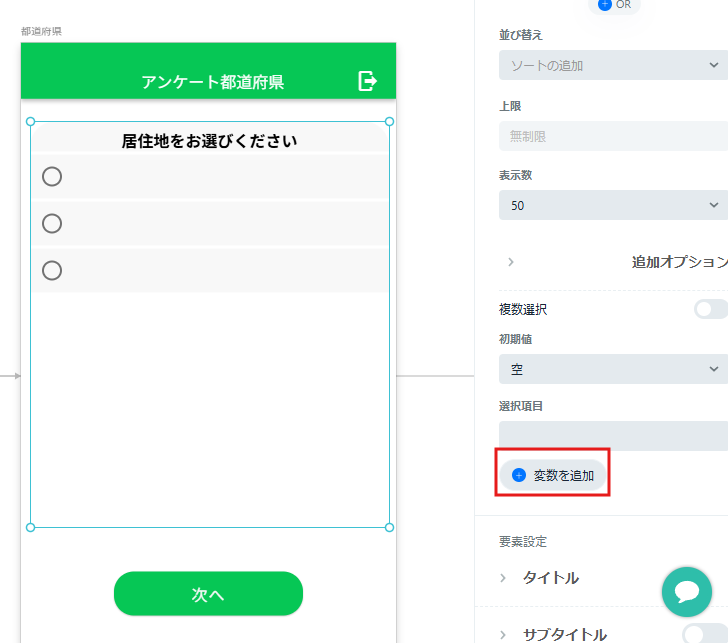Click the 要素設定 heading

[x=523, y=541]
